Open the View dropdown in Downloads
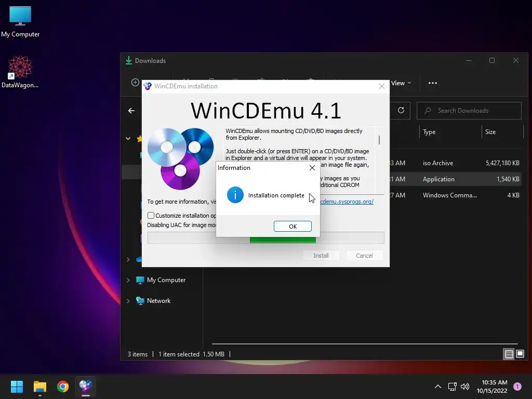This screenshot has height=399, width=532. pyautogui.click(x=401, y=83)
